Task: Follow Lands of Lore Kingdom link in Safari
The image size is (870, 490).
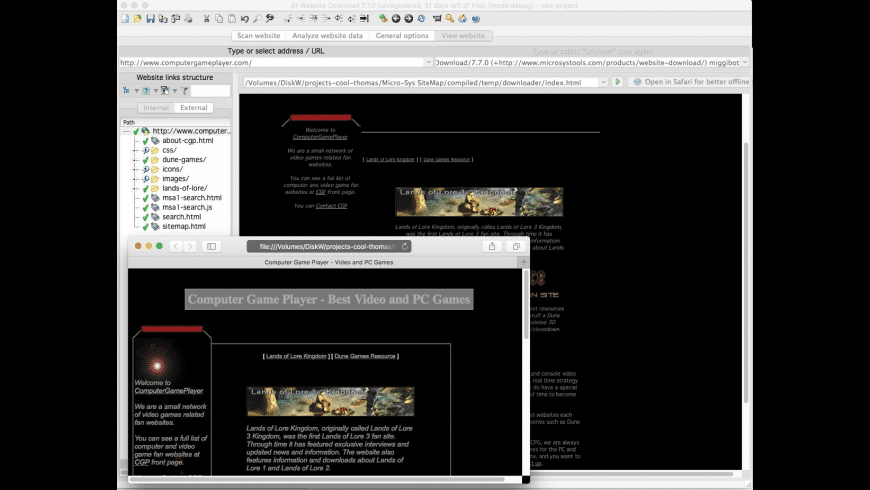Action: coord(296,355)
